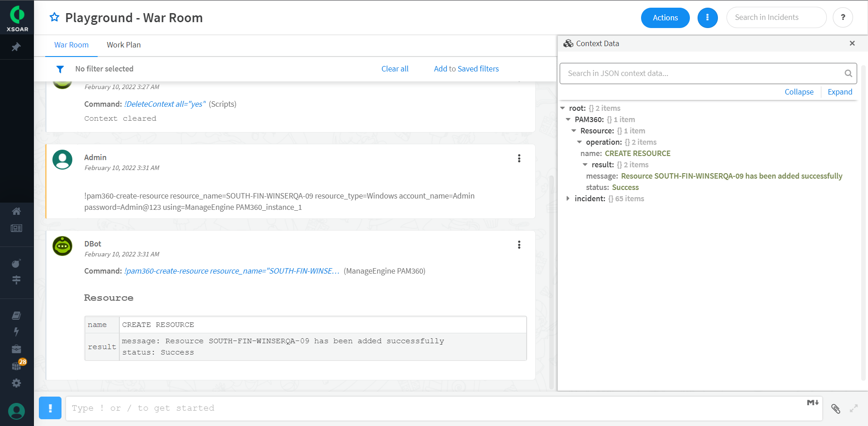Click the attachment paperclip icon
Screen dimensions: 868x426
835,409
